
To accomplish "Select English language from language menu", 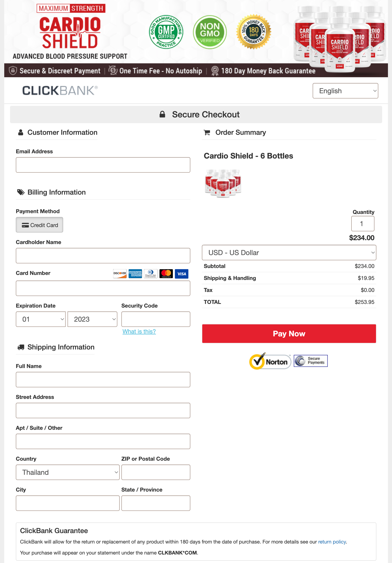I will tap(345, 91).
